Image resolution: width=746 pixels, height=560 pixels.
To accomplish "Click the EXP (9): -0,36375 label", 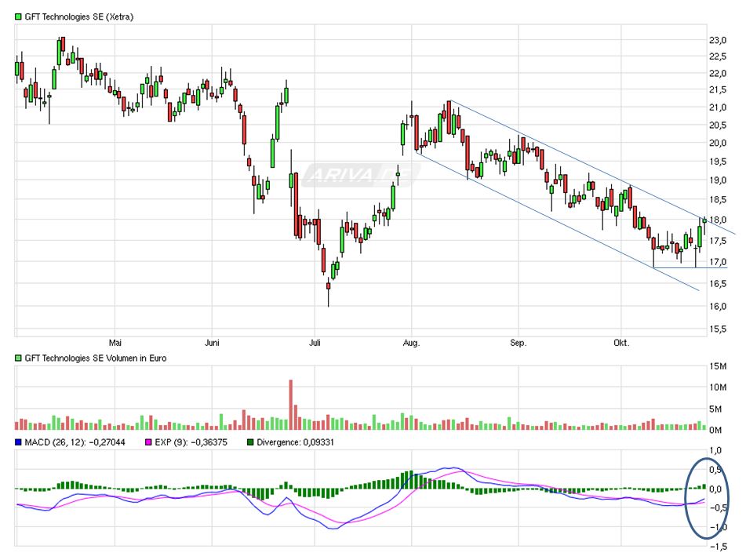I will (191, 442).
